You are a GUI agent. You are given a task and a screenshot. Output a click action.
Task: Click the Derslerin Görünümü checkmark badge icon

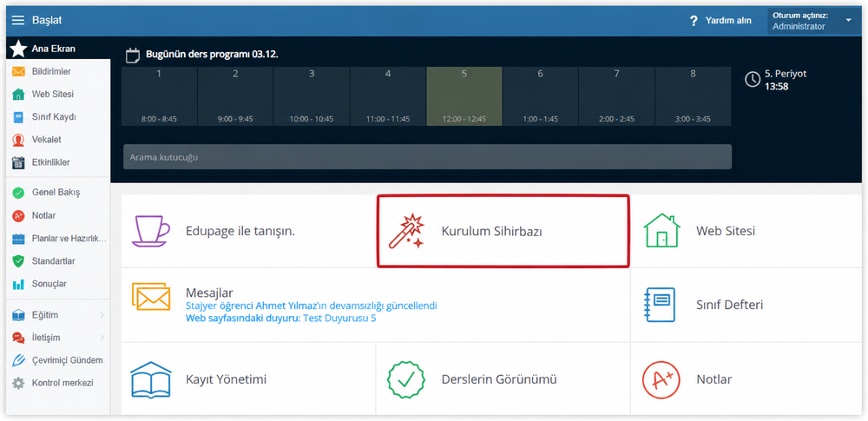406,379
